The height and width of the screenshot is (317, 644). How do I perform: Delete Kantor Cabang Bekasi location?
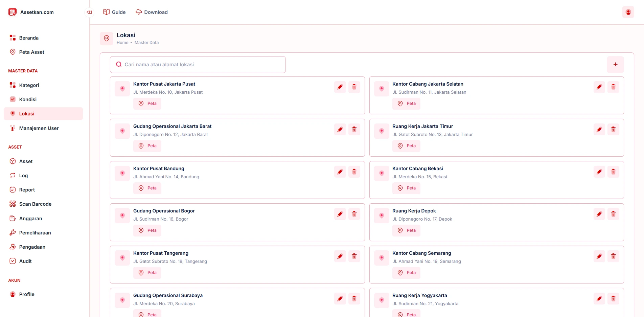(x=613, y=172)
